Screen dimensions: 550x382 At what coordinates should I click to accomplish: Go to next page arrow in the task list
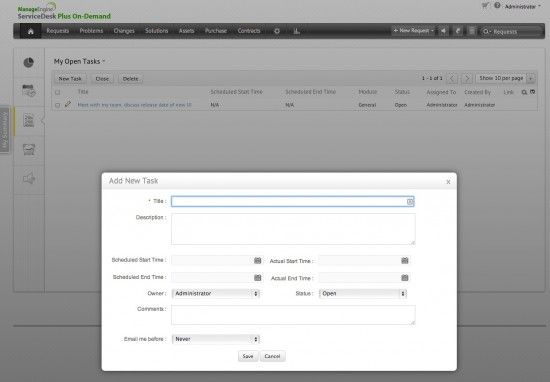(467, 78)
